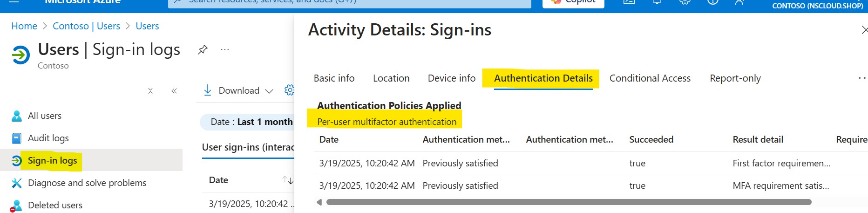Viewport: 868px width, 213px height.
Task: View the Report-only tab
Action: pyautogui.click(x=735, y=78)
